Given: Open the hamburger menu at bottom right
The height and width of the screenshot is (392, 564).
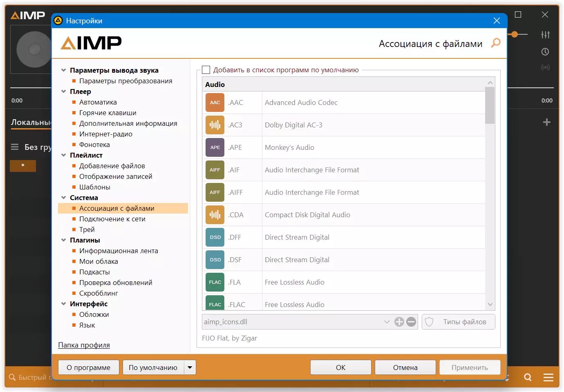Looking at the screenshot, I should click(x=548, y=377).
